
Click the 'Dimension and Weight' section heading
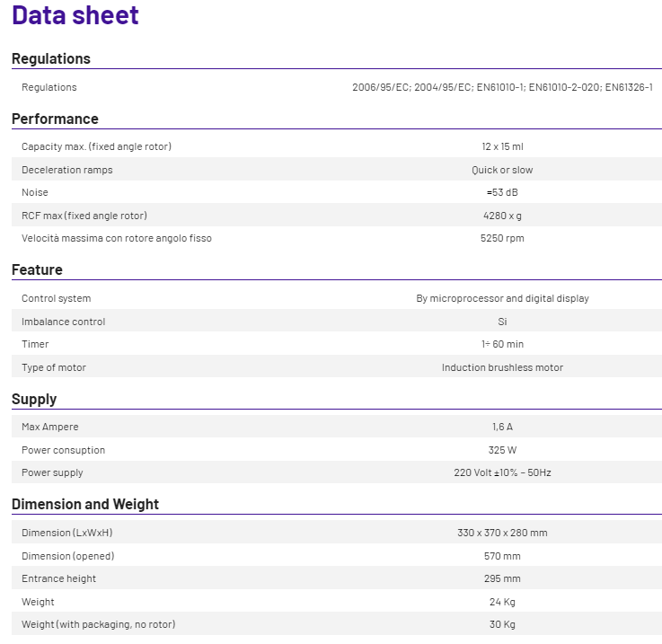(x=85, y=505)
